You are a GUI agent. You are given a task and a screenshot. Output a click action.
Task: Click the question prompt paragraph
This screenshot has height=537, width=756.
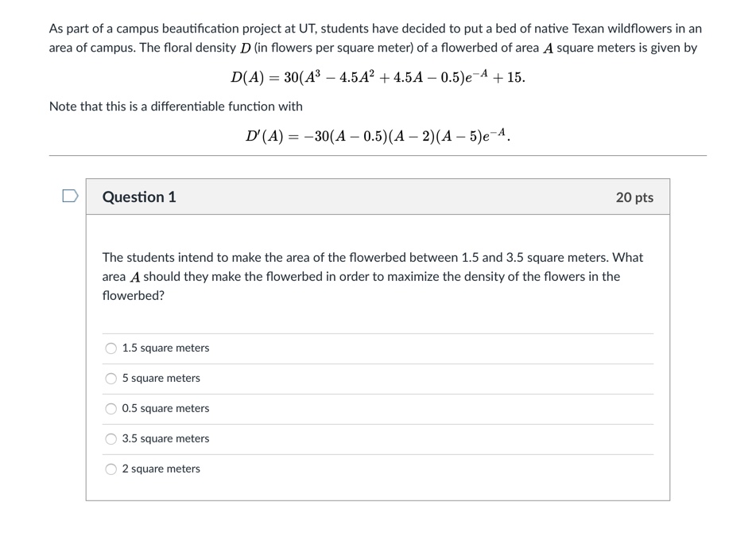(x=372, y=276)
